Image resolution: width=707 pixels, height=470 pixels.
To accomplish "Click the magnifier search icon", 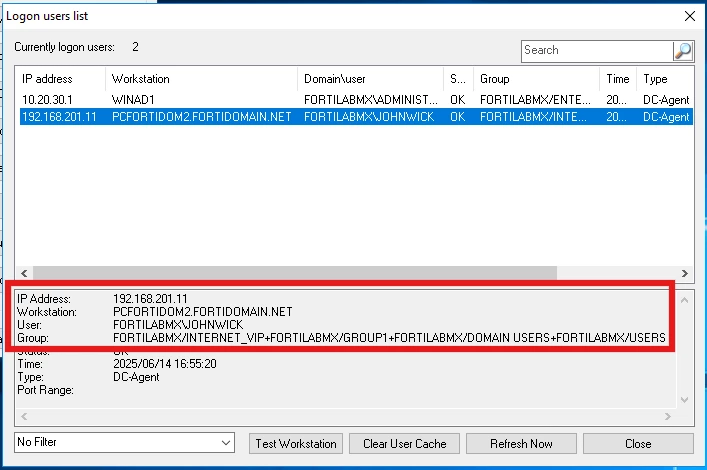I will pyautogui.click(x=683, y=51).
